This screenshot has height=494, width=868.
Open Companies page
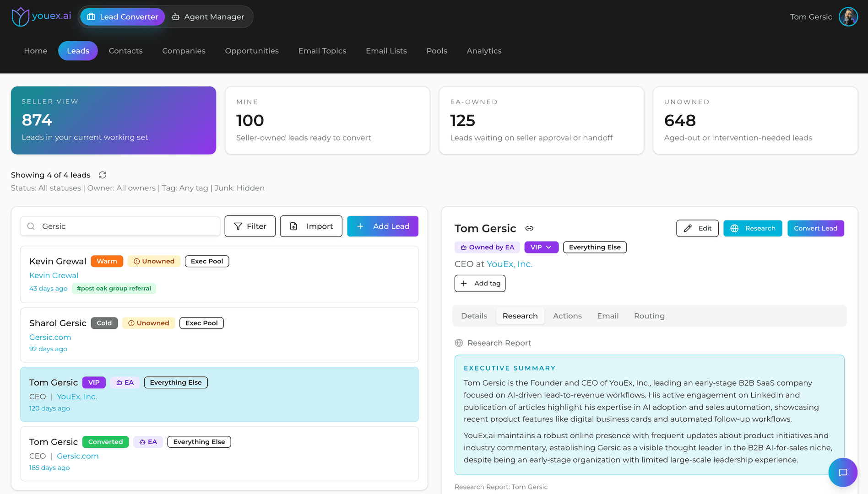184,51
